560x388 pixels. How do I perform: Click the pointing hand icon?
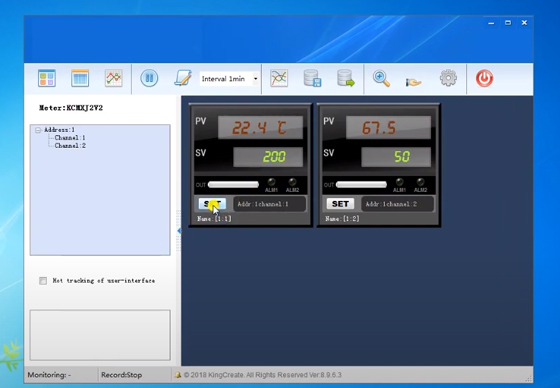coord(414,82)
